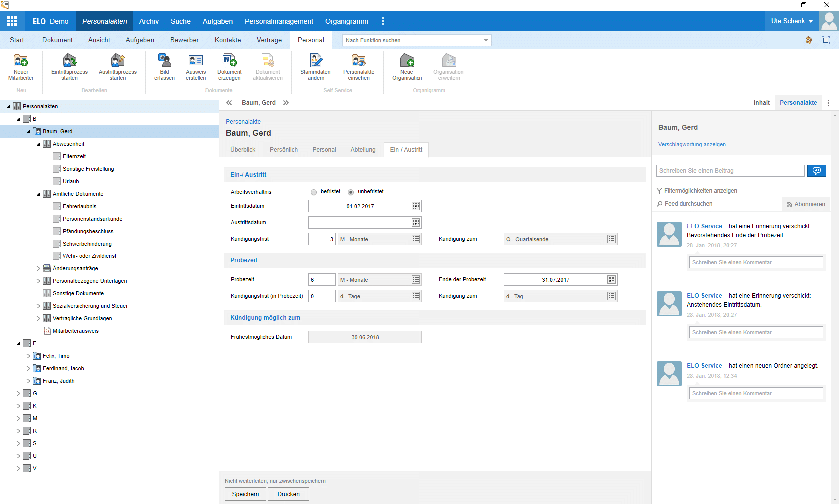Click the orange icon beside fullscreen toggle
The width and height of the screenshot is (839, 504).
point(809,40)
